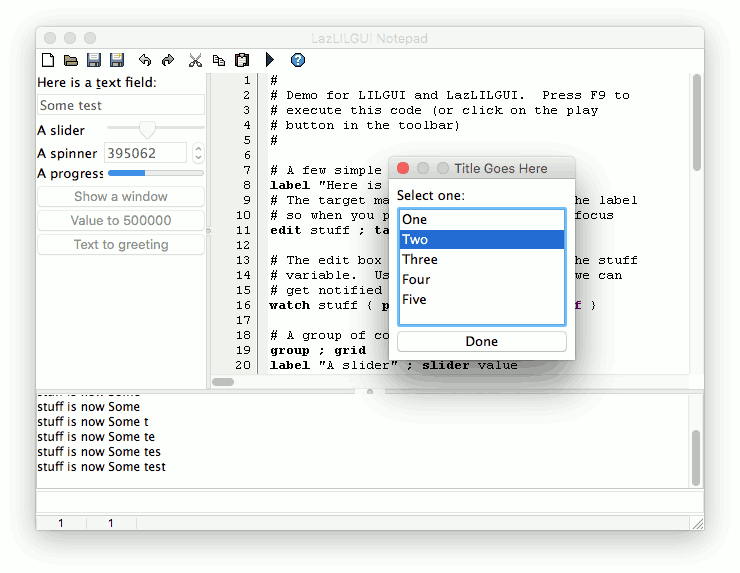Click the Copy icon in the toolbar

pyautogui.click(x=218, y=61)
